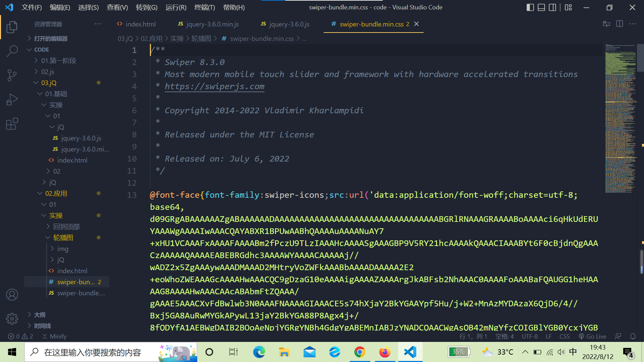Screen dimensions: 644x362
Task: Open Google Chrome from the taskbar
Action: [360, 352]
